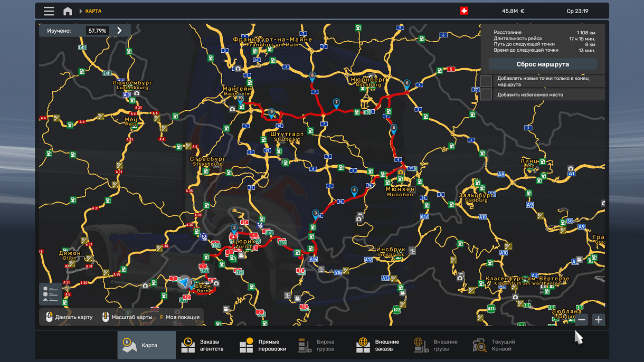Open the map legend panel
Viewport: 644px width, 362px height.
pos(51,294)
